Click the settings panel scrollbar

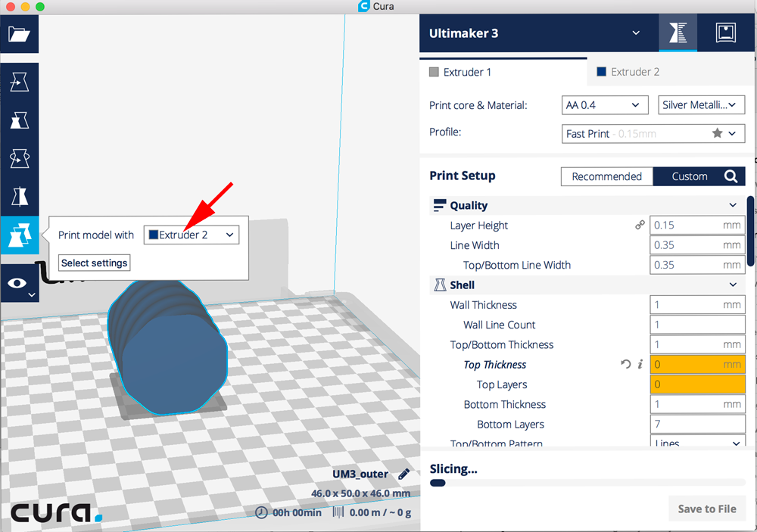pos(750,231)
